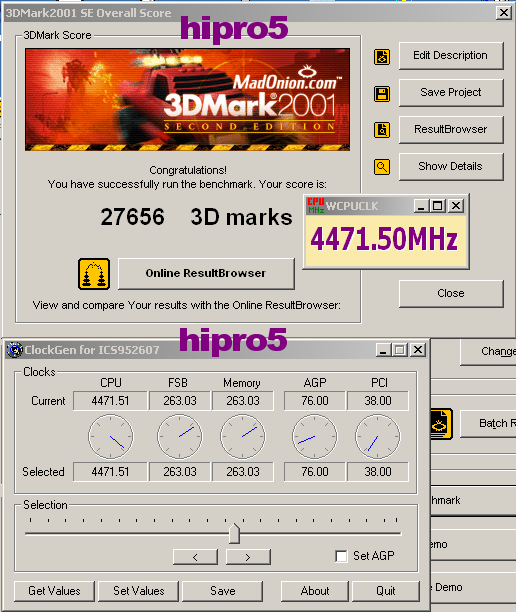Screen dimensions: 516x612
Task: Click the Selected PCI 38.00 field
Action: 378,472
